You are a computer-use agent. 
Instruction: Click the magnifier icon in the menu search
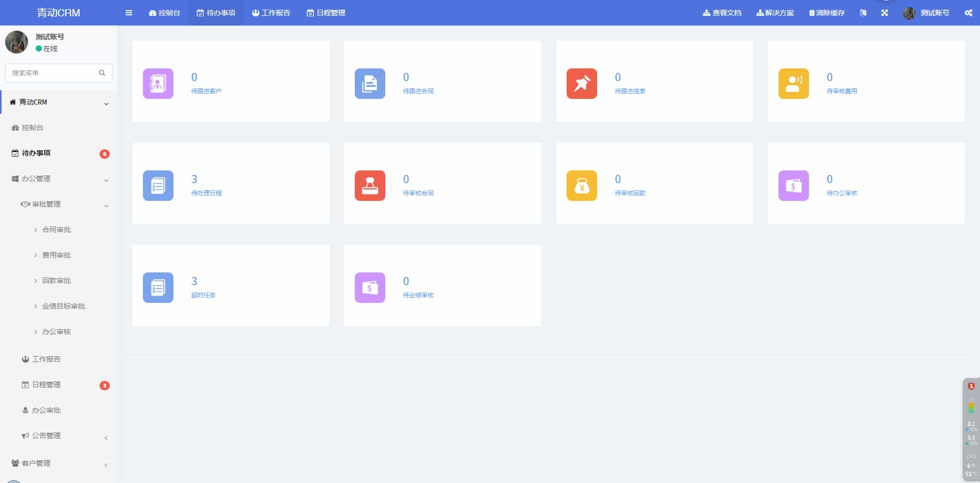coord(102,73)
